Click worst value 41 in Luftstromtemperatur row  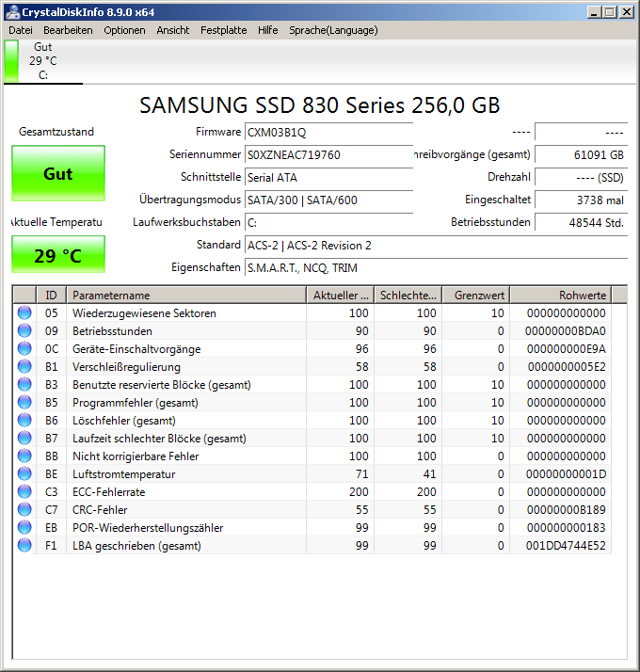coord(429,474)
